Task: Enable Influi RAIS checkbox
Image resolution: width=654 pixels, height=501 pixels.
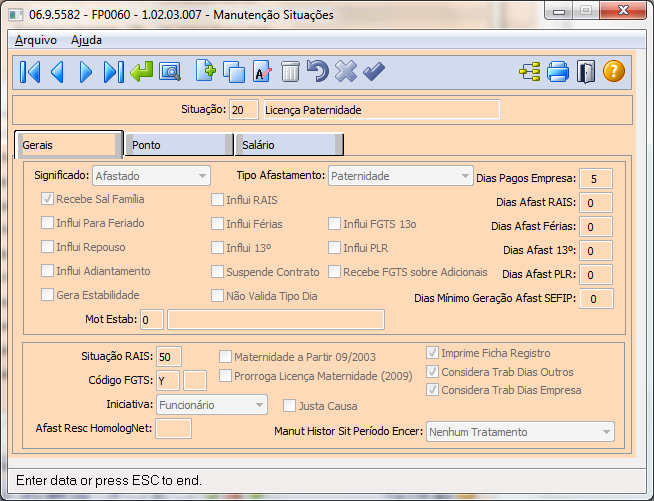Action: pyautogui.click(x=217, y=200)
